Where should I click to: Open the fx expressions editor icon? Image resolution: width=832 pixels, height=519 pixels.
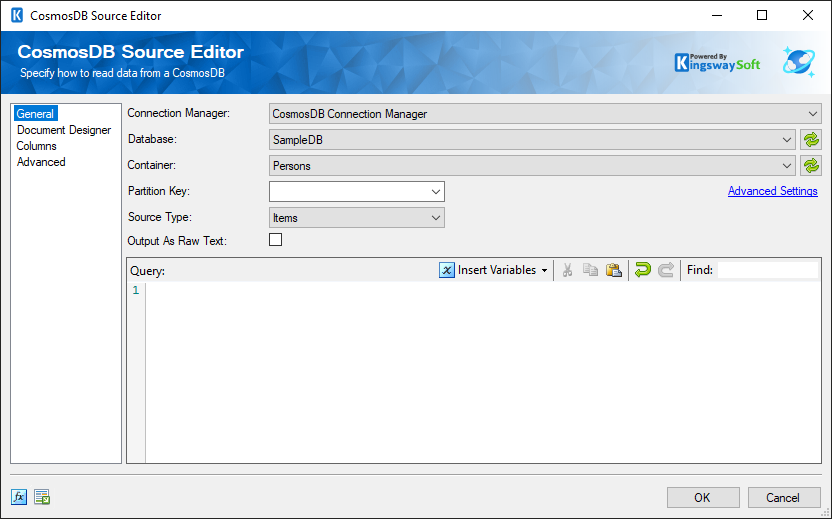point(19,497)
